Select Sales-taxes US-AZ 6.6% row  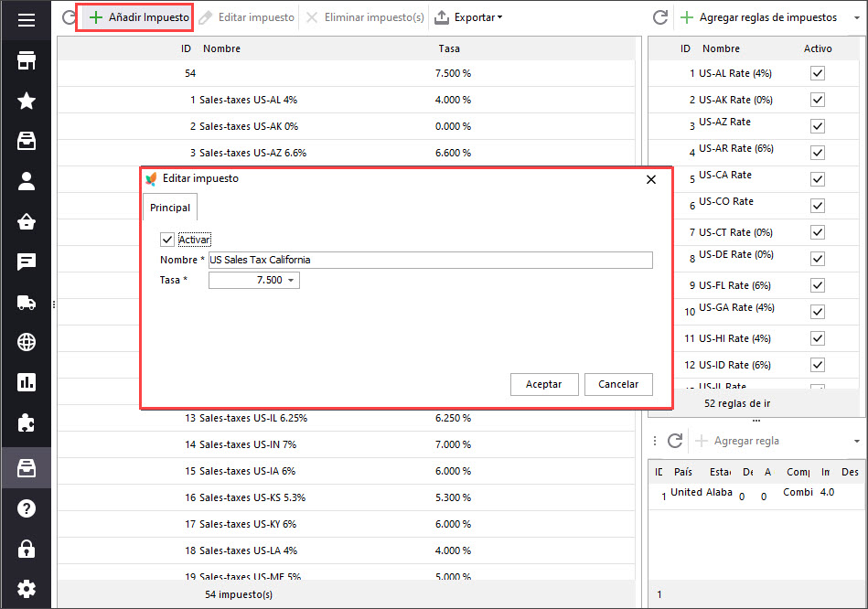347,153
